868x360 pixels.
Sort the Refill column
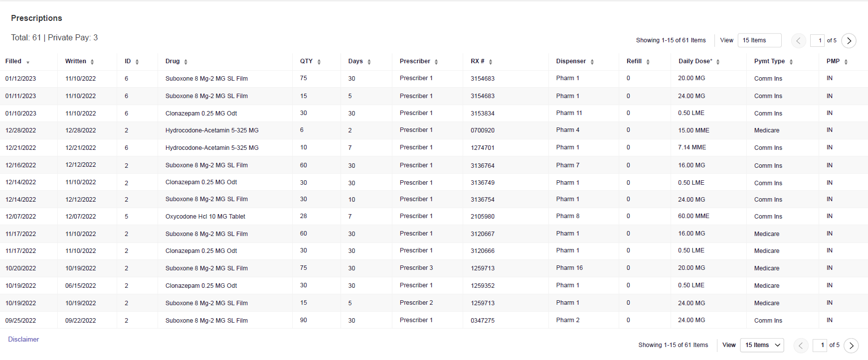point(648,62)
